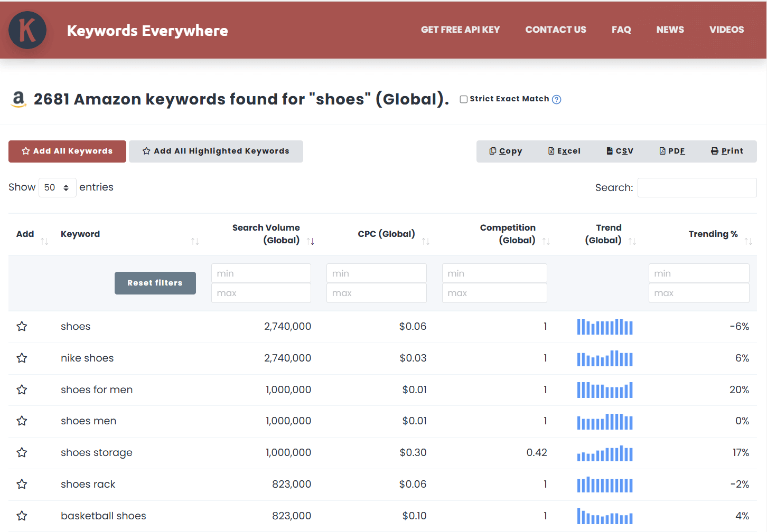Select the 'shoes for men' keyword text

click(97, 389)
